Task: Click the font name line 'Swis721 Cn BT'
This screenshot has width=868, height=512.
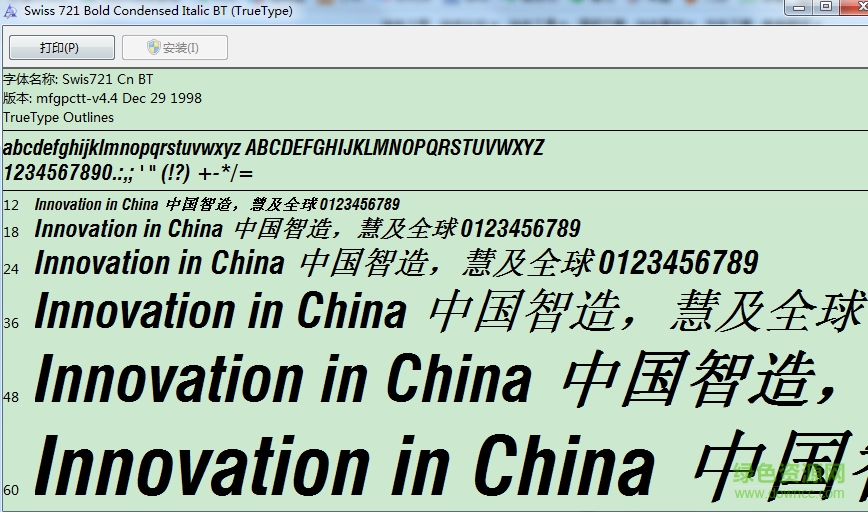Action: tap(78, 79)
